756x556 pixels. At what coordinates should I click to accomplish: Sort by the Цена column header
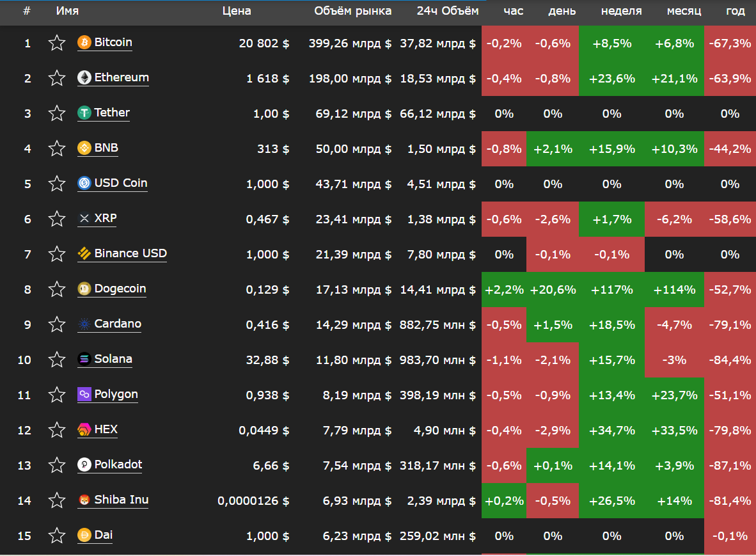[x=237, y=11]
